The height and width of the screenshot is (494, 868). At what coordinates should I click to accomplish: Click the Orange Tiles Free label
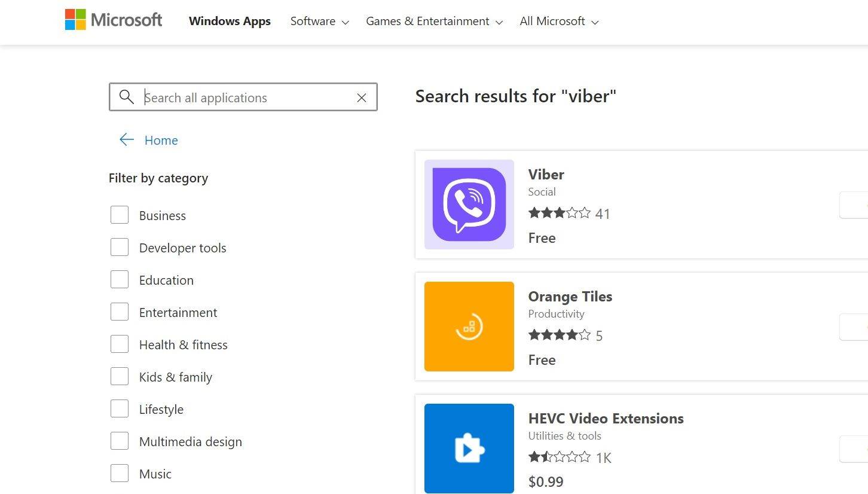tap(542, 359)
